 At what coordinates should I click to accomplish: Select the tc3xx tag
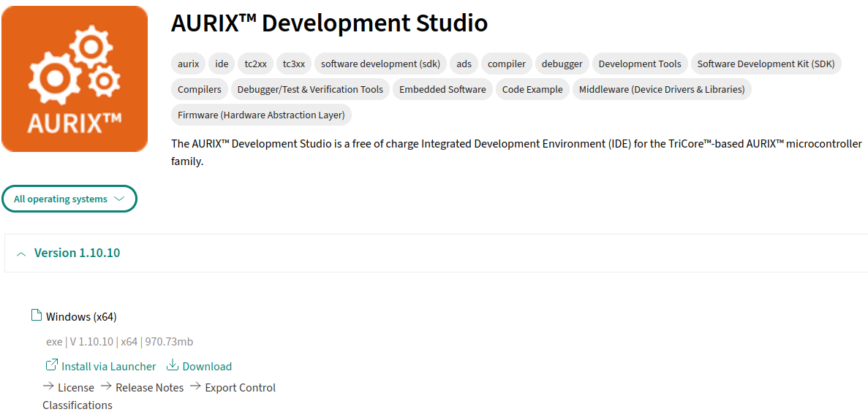(x=294, y=64)
